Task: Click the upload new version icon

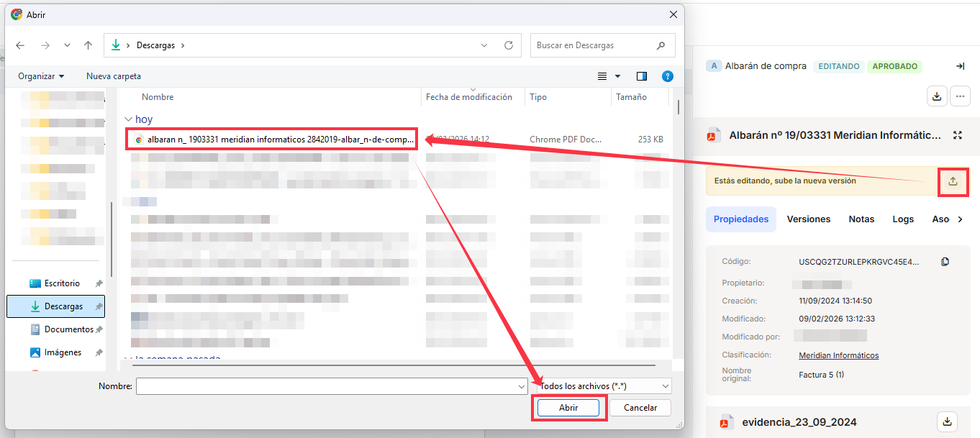Action: pos(953,181)
